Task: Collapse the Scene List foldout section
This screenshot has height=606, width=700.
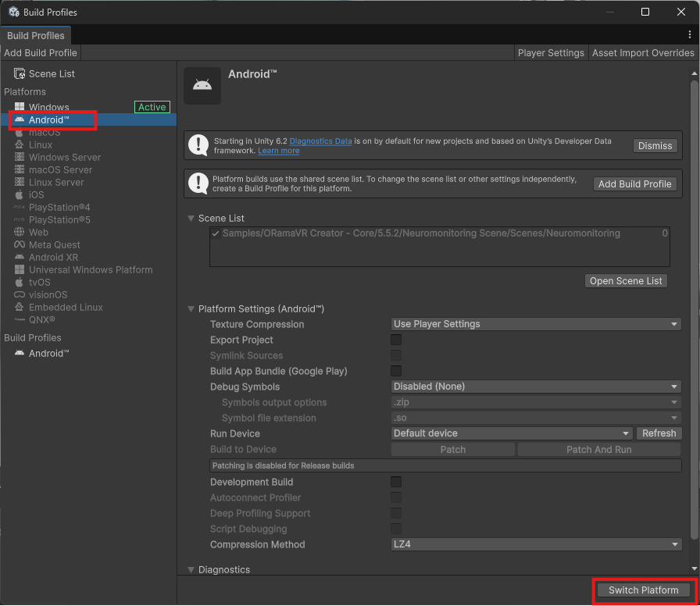Action: point(191,218)
